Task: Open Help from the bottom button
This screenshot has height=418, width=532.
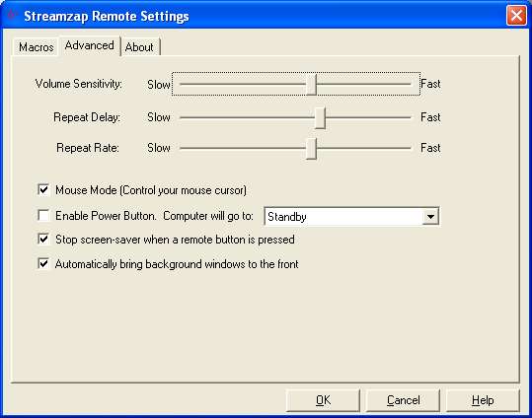Action: pos(483,400)
